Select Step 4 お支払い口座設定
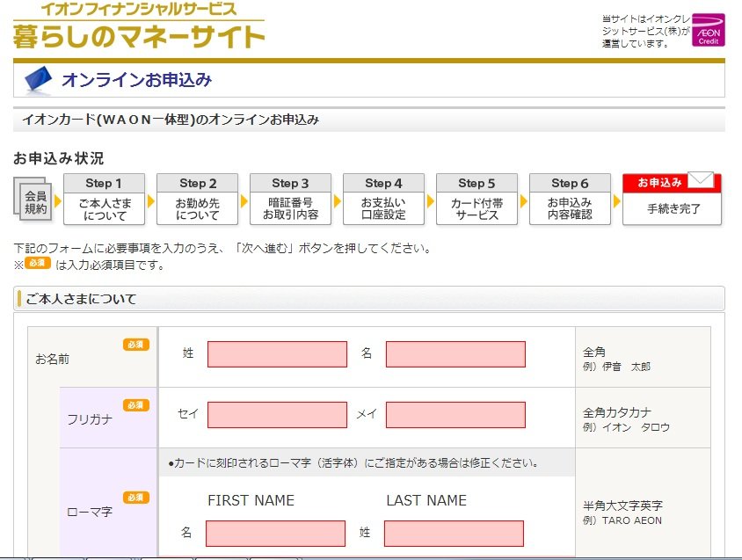The image size is (742, 560). 384,200
